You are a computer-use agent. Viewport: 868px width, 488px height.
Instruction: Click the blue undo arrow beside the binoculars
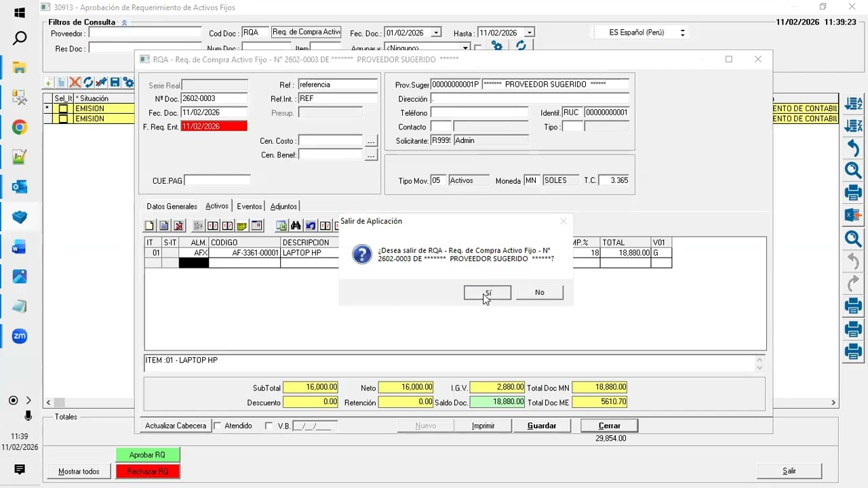coord(311,226)
